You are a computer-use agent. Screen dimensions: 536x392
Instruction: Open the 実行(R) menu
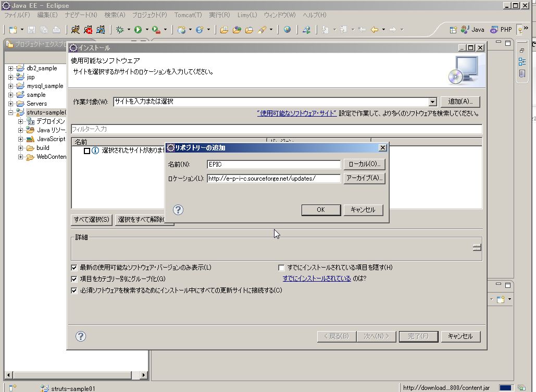pos(219,15)
